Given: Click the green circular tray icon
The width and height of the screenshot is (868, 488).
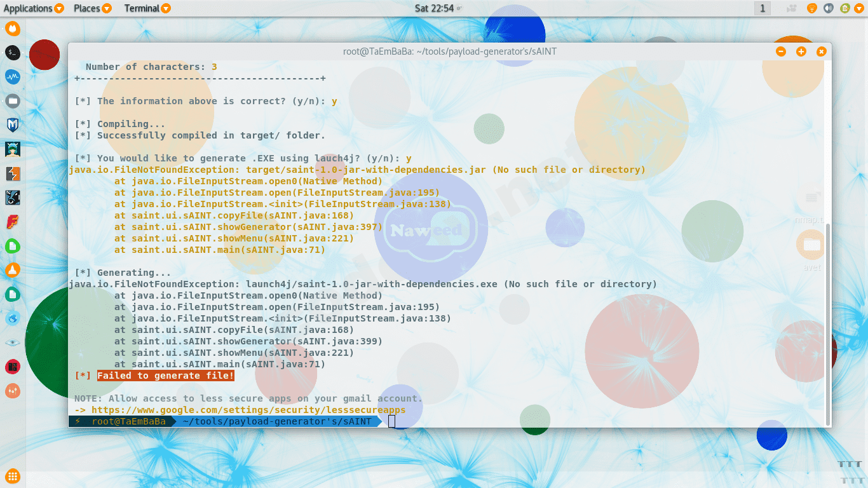Looking at the screenshot, I should pyautogui.click(x=846, y=8).
